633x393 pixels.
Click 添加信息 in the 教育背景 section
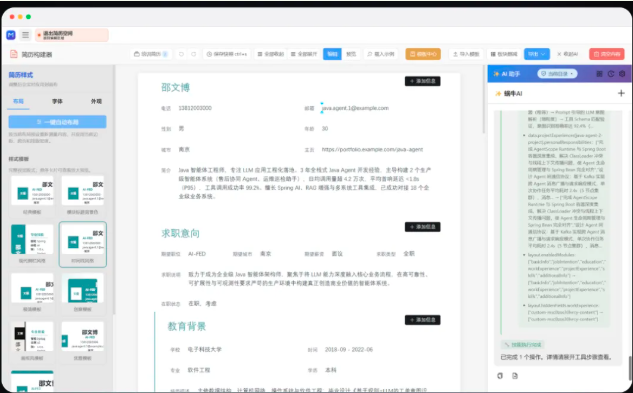pyautogui.click(x=423, y=320)
